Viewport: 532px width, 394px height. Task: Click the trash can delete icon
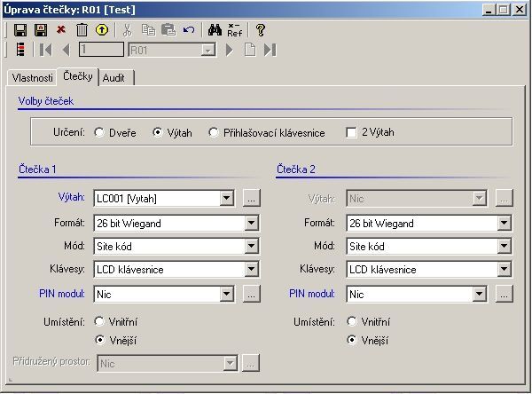click(x=82, y=29)
